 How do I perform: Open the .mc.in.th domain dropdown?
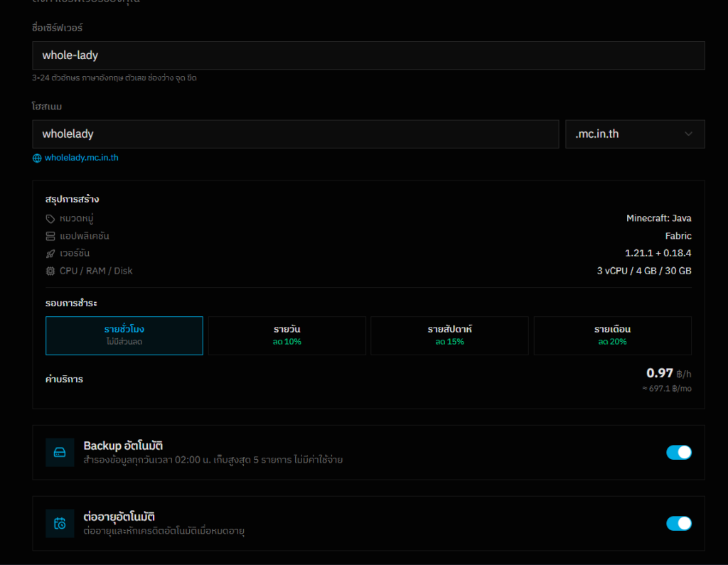click(x=635, y=134)
